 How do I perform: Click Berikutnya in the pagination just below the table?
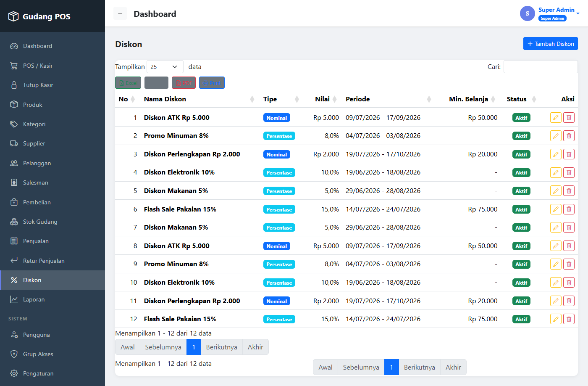221,347
